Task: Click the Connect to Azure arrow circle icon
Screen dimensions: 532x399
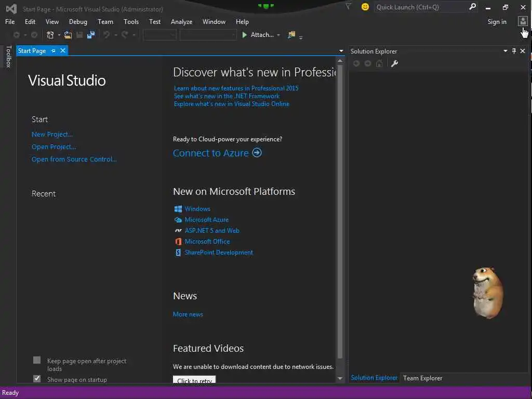Action: pos(257,153)
